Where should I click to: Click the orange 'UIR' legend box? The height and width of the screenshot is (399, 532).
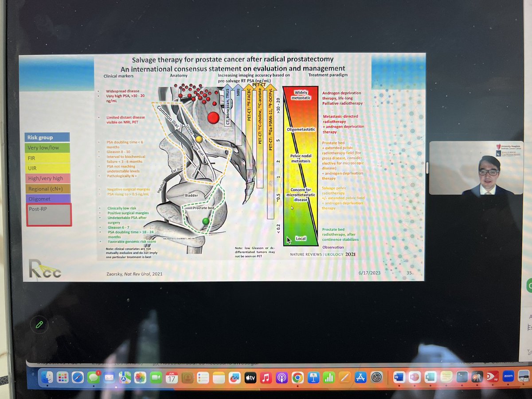[x=48, y=168]
